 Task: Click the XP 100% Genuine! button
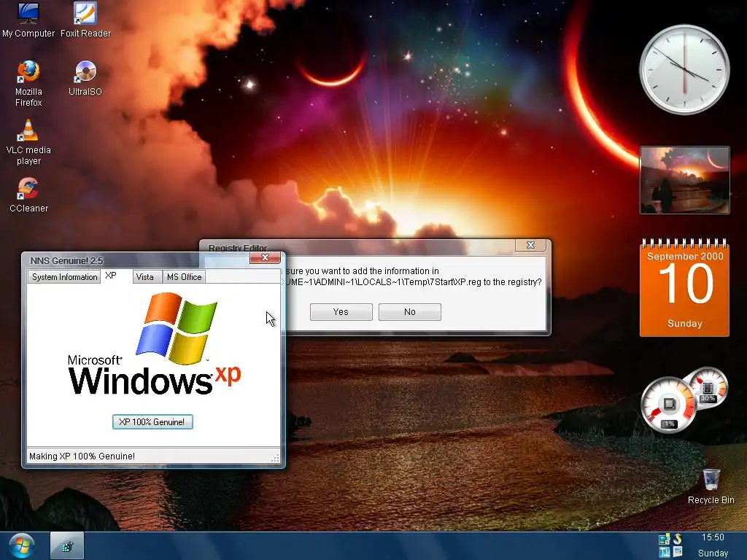coord(152,422)
